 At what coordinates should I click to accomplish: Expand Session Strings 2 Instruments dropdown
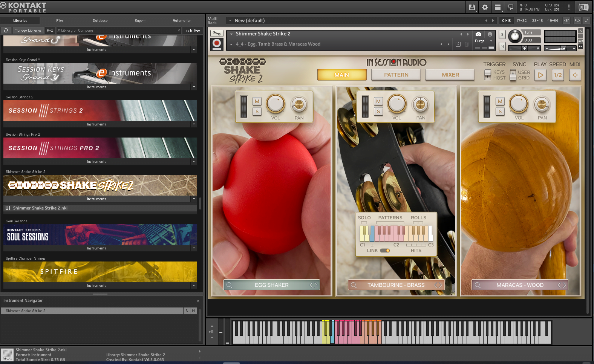(x=194, y=124)
